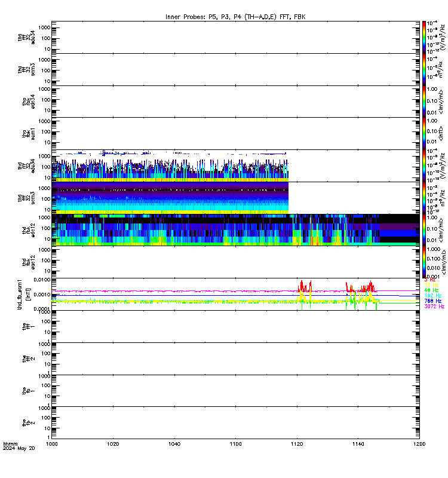Click the 'thd fff 32 scm3' panel label
The height and width of the screenshot is (478, 448).
(x=26, y=198)
